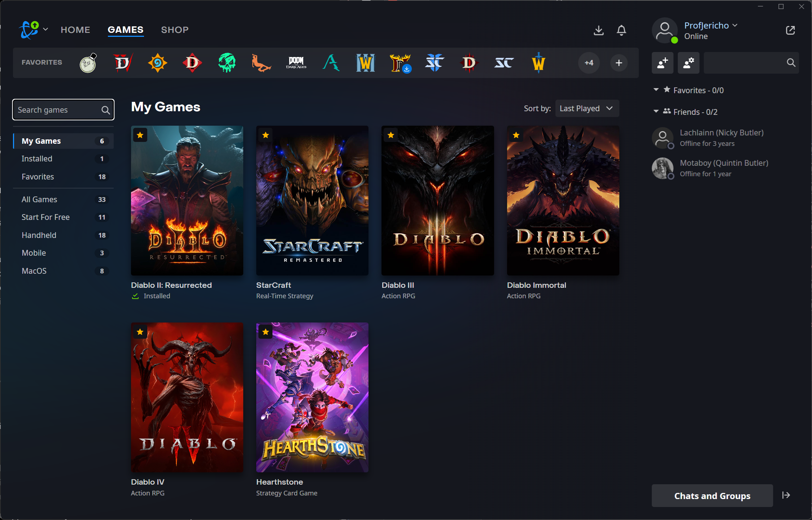The image size is (812, 520).
Task: Unfavorite Diablo II: Resurrected star
Action: [x=140, y=135]
